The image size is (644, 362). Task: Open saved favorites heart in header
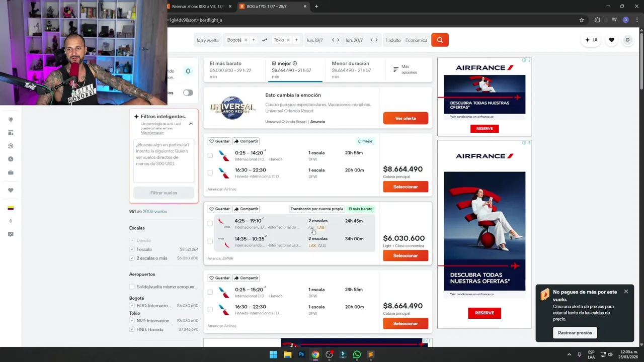[x=611, y=40]
